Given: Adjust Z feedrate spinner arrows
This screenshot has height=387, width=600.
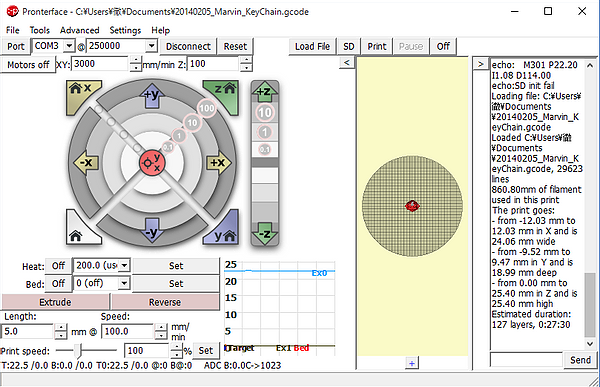Looking at the screenshot, I should (x=246, y=64).
